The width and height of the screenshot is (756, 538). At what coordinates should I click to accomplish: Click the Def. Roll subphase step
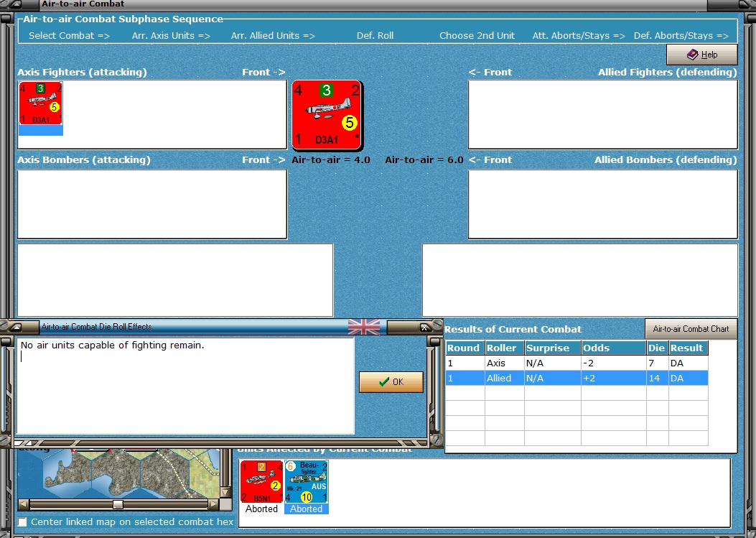click(x=375, y=36)
